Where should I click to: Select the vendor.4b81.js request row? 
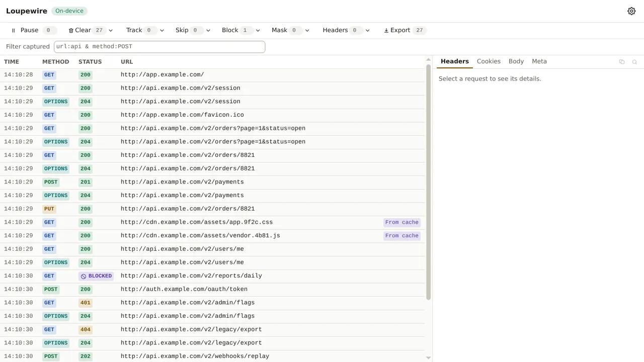click(x=212, y=236)
